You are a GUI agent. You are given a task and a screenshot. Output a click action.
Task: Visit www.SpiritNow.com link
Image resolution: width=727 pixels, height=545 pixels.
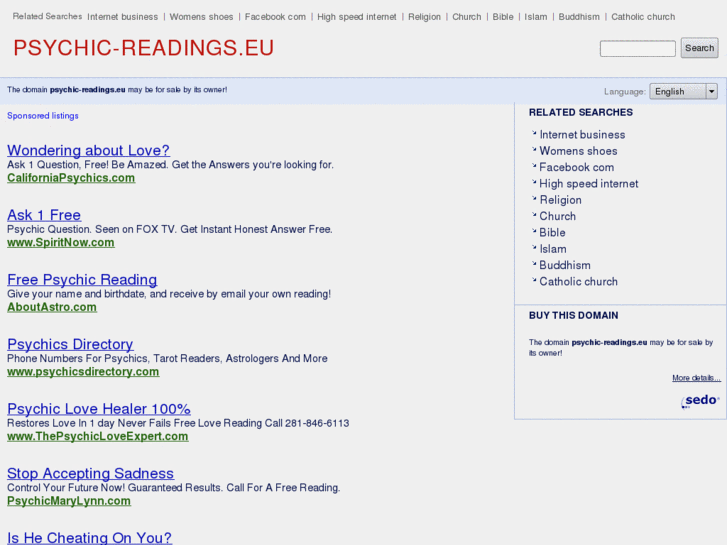click(x=61, y=243)
